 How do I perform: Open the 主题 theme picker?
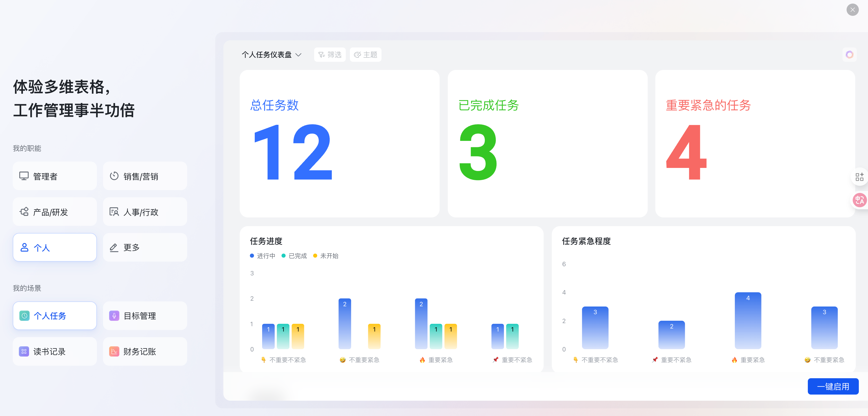pos(365,55)
